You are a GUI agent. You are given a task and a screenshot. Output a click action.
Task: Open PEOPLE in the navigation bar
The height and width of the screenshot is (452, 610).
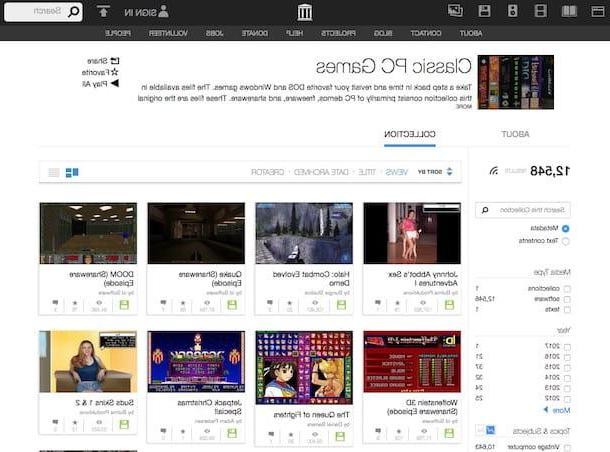point(117,33)
